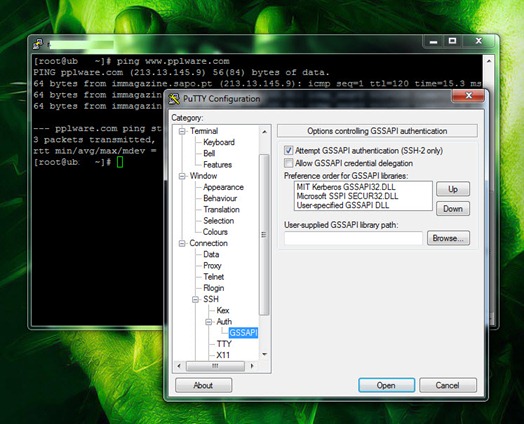This screenshot has height=424, width=524.
Task: Click the Browse... button
Action: (x=448, y=238)
